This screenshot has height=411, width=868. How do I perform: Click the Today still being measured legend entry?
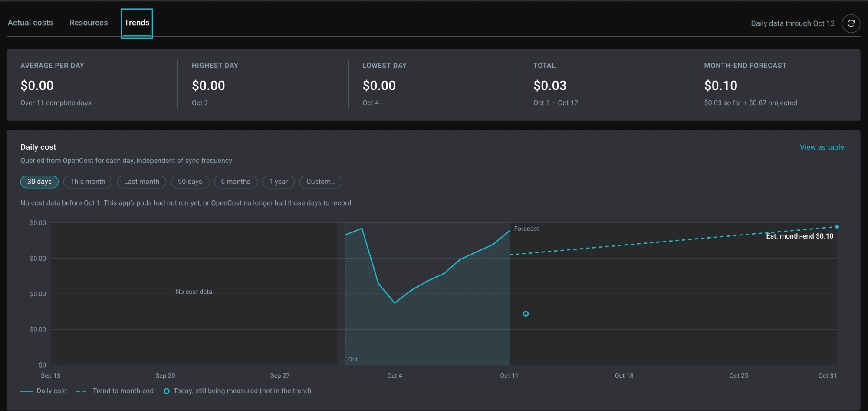(237, 391)
